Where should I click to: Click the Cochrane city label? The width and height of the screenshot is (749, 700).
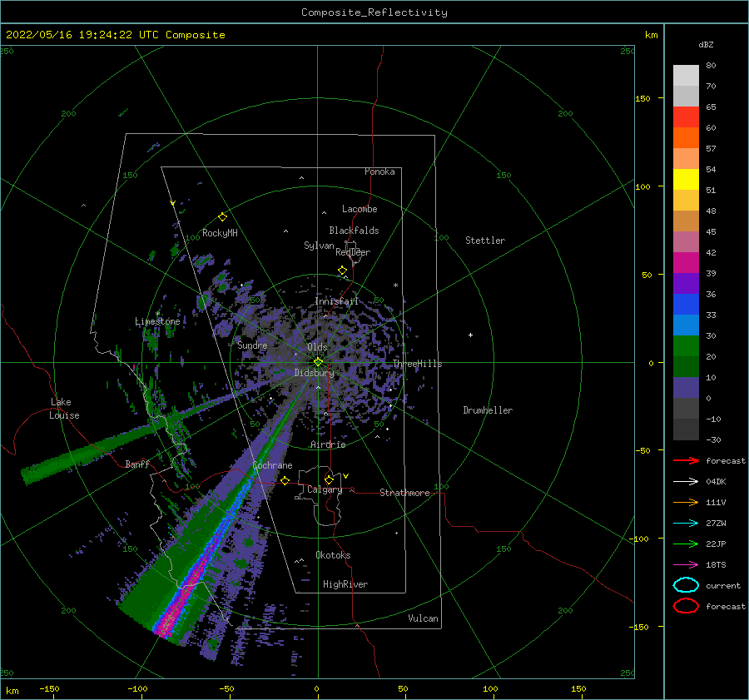[272, 465]
